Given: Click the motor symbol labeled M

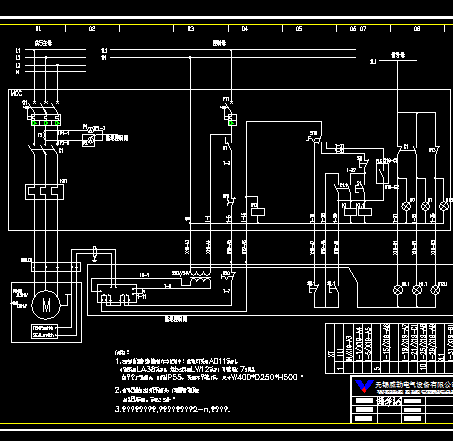Looking at the screenshot, I should 46,305.
